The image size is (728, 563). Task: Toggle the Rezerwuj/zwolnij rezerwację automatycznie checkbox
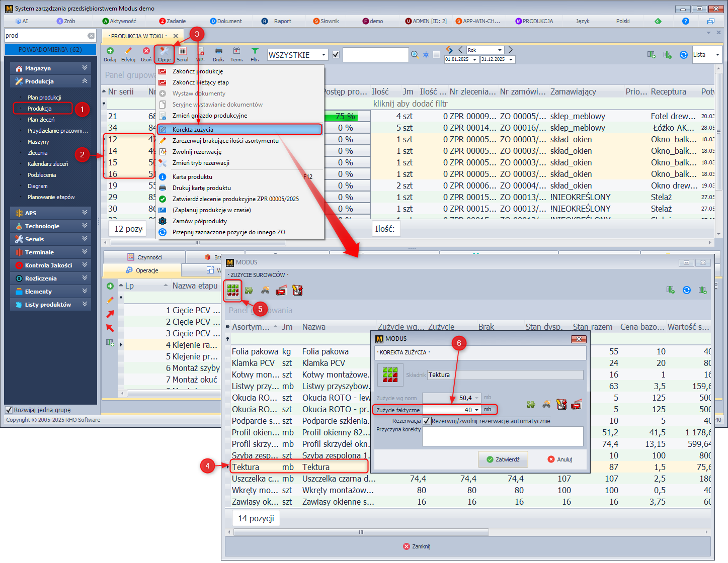click(426, 421)
